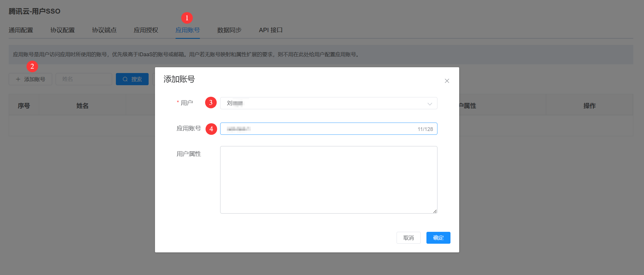Click inside the 用户属性 text area
Image resolution: width=644 pixels, height=275 pixels.
[329, 180]
